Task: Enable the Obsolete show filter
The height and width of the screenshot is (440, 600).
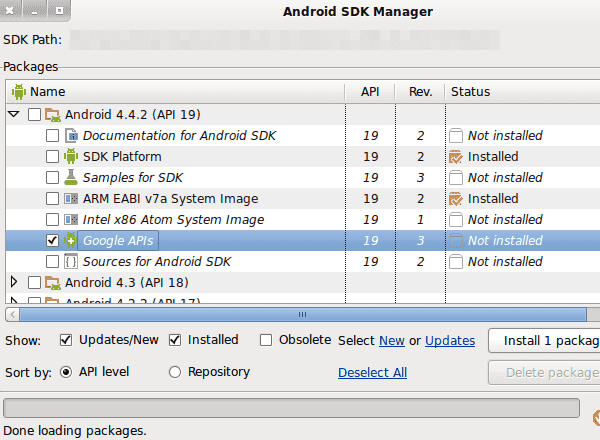Action: pyautogui.click(x=266, y=340)
